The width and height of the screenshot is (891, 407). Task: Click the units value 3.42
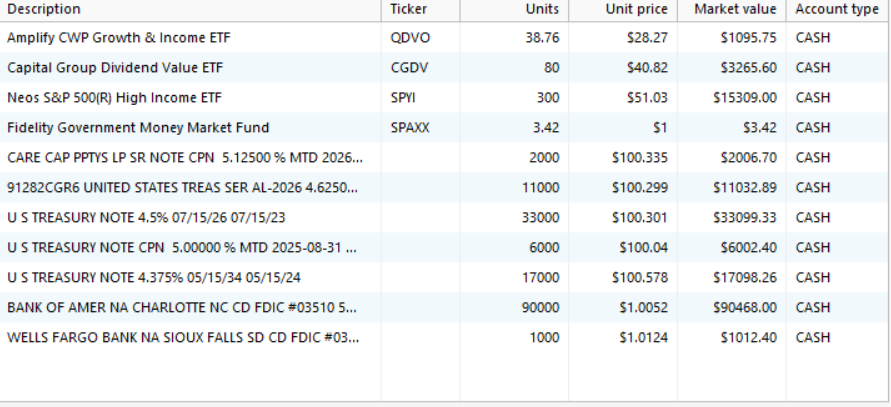[546, 127]
